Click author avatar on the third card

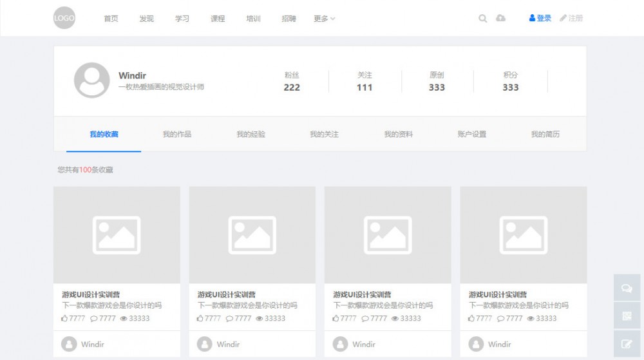[x=340, y=344]
